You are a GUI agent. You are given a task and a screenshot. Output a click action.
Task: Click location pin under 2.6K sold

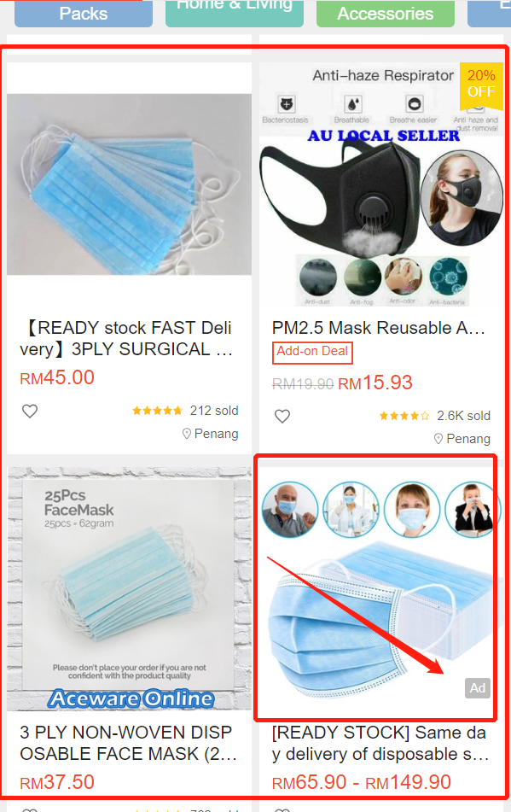pos(438,439)
